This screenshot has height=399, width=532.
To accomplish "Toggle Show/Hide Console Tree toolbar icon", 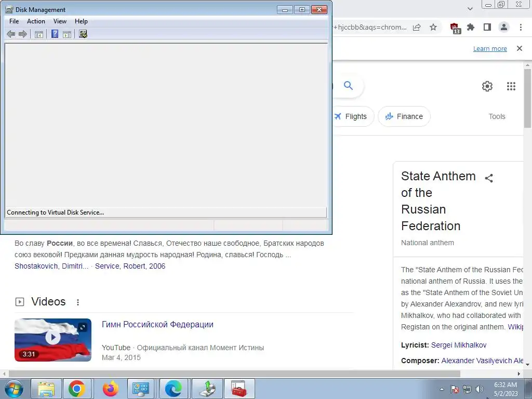I will (39, 34).
